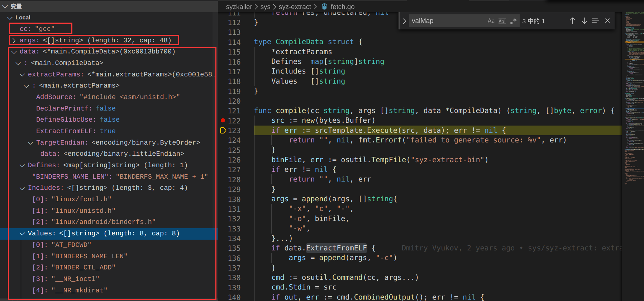Collapse the Includes variable node

(x=22, y=188)
